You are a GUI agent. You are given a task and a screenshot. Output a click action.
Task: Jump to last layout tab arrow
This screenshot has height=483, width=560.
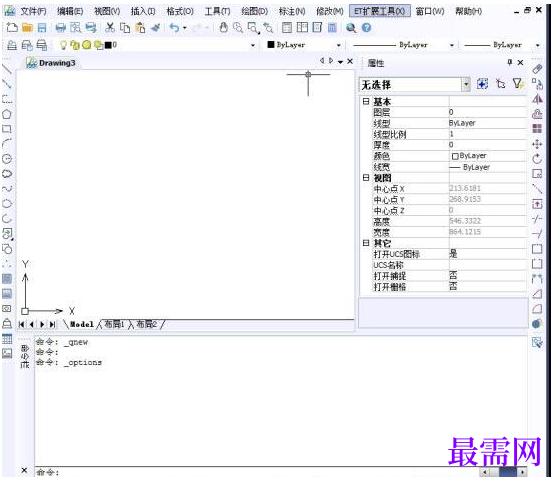[x=52, y=324]
